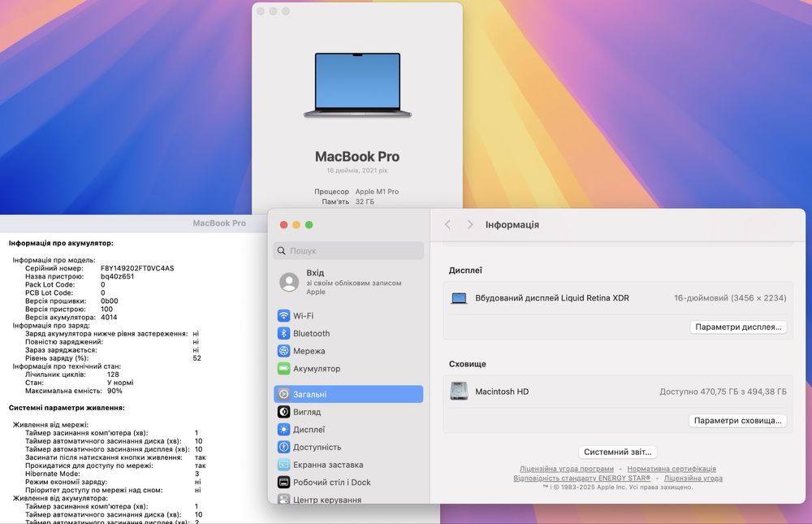Click the Macintosh HD drive icon
The width and height of the screenshot is (812, 524).
click(x=459, y=392)
